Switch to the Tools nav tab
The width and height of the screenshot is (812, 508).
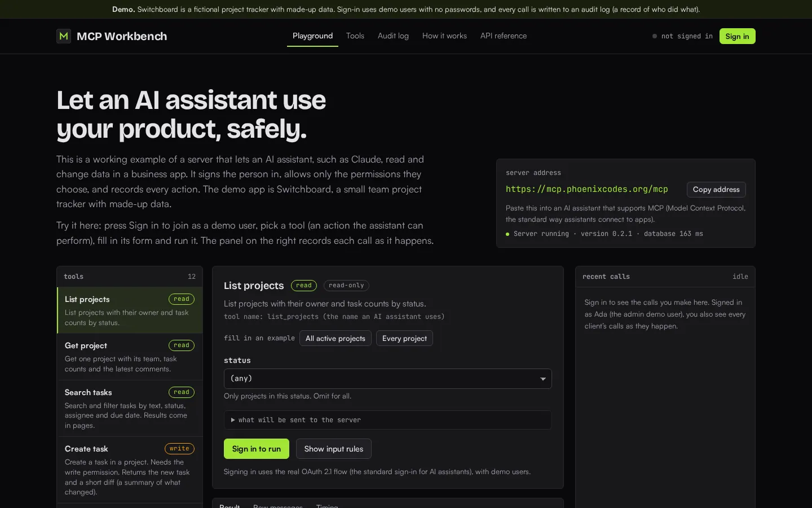[355, 36]
